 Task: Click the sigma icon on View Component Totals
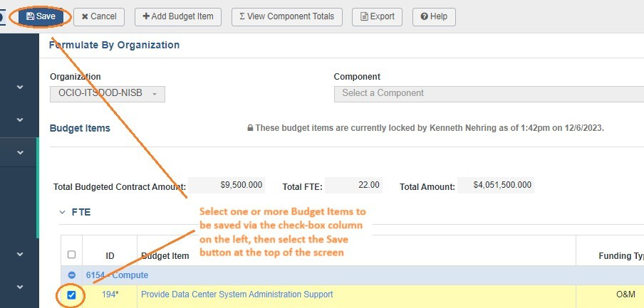(242, 17)
